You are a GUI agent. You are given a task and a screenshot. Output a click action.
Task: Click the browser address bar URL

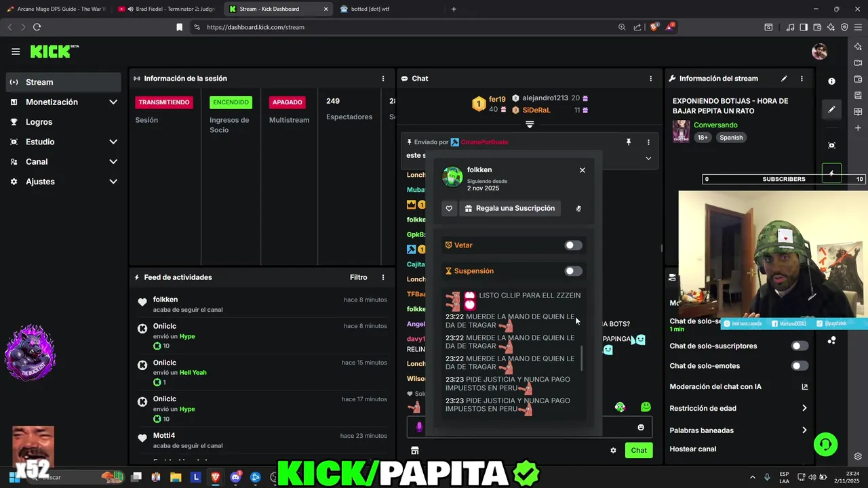(256, 27)
